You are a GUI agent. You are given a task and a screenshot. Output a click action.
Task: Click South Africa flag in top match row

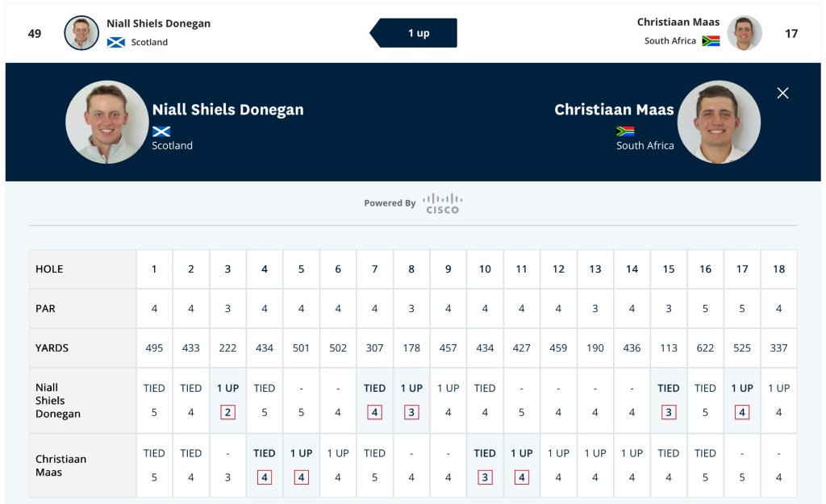(x=711, y=41)
